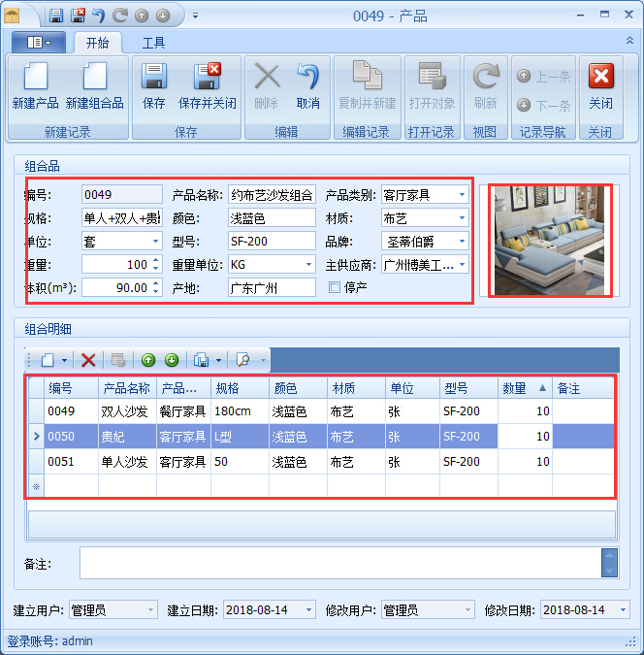Screen dimensions: 644x655
Task: Expand the 单位 (unit) dropdown
Action: coord(156,241)
